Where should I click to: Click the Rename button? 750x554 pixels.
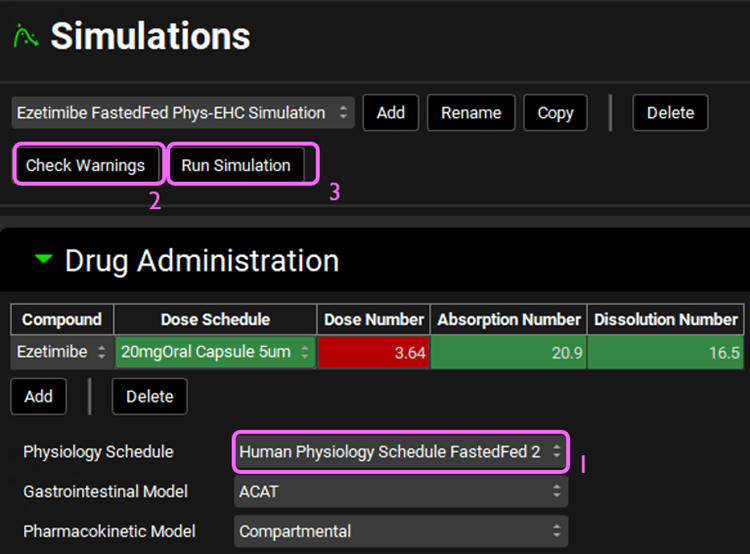tap(471, 113)
